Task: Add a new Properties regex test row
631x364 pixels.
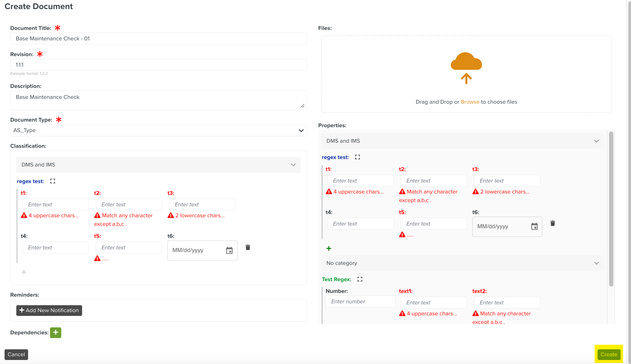Action: tap(329, 249)
